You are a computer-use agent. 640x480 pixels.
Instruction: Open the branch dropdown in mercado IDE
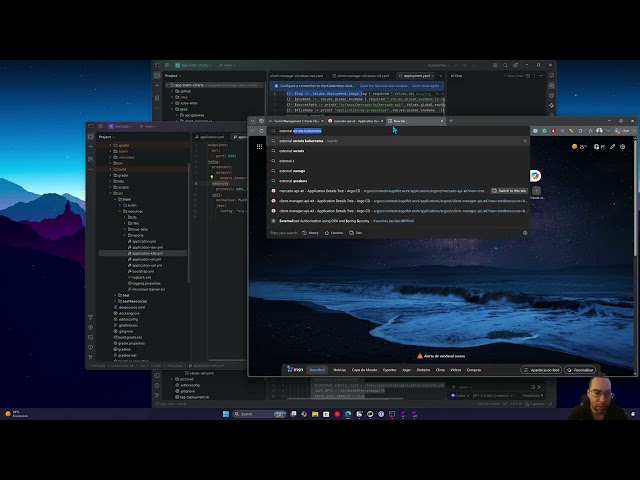149,127
